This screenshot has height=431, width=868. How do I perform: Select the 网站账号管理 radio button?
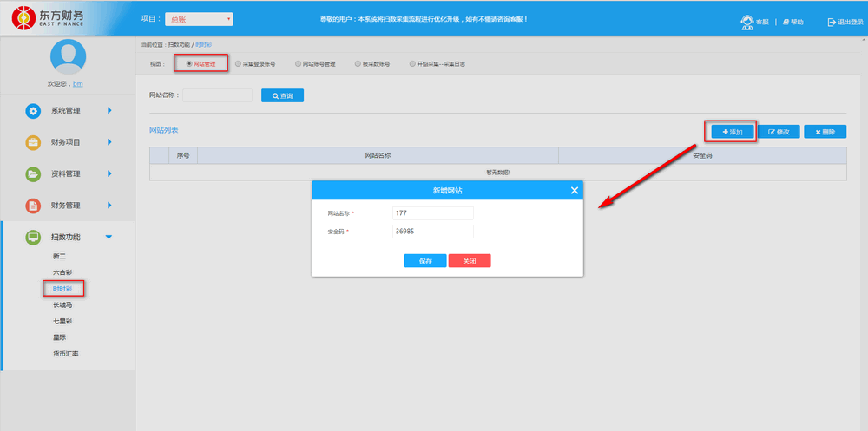pos(298,64)
